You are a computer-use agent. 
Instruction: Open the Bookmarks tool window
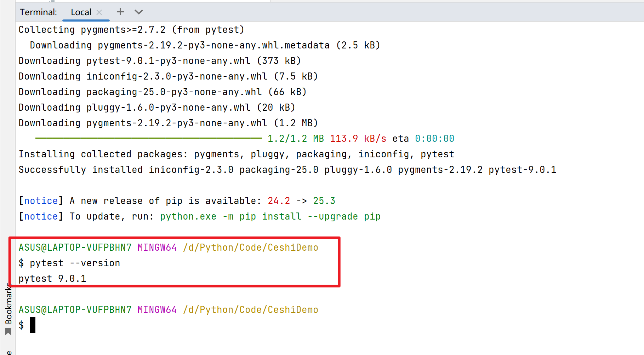pos(8,309)
